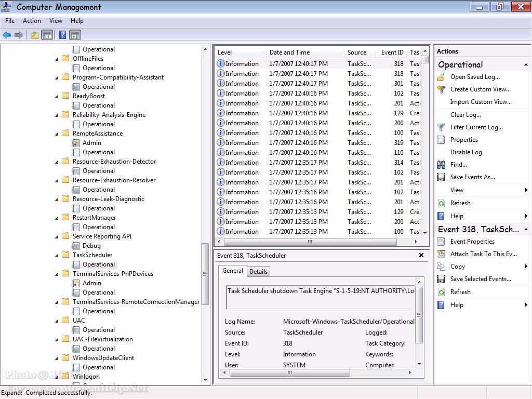Collapse the RestartManager tree node
532x399 pixels.
(x=57, y=218)
